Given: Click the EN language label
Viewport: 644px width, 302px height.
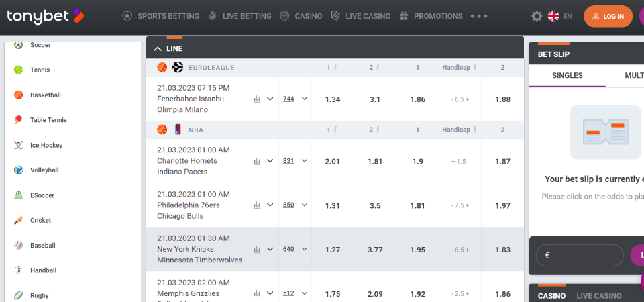Looking at the screenshot, I should pyautogui.click(x=568, y=16).
